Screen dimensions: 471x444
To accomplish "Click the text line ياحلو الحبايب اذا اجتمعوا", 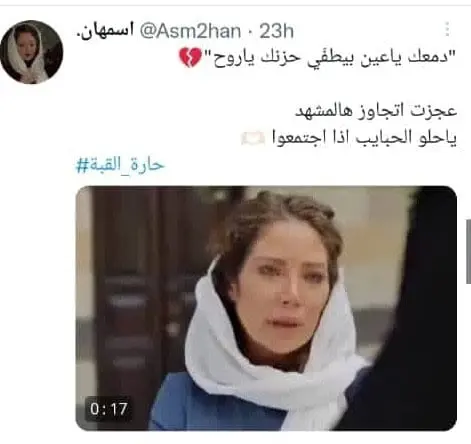I will tap(364, 138).
